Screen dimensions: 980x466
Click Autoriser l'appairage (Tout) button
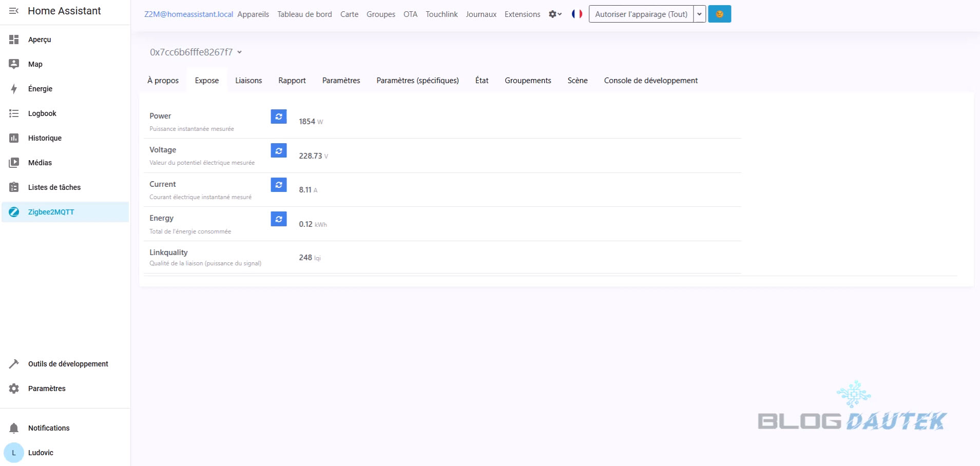641,14
